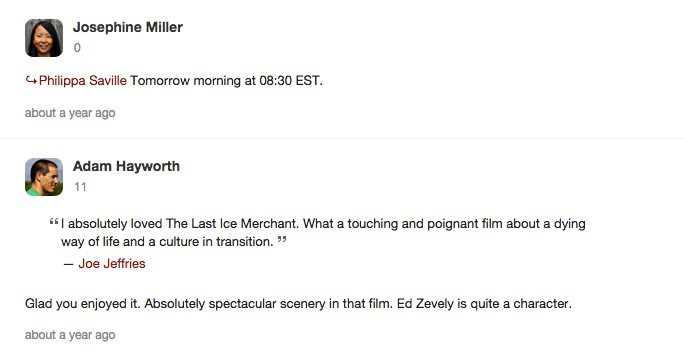
Task: Click Adam Hayworth's vote score 11
Action: click(80, 187)
